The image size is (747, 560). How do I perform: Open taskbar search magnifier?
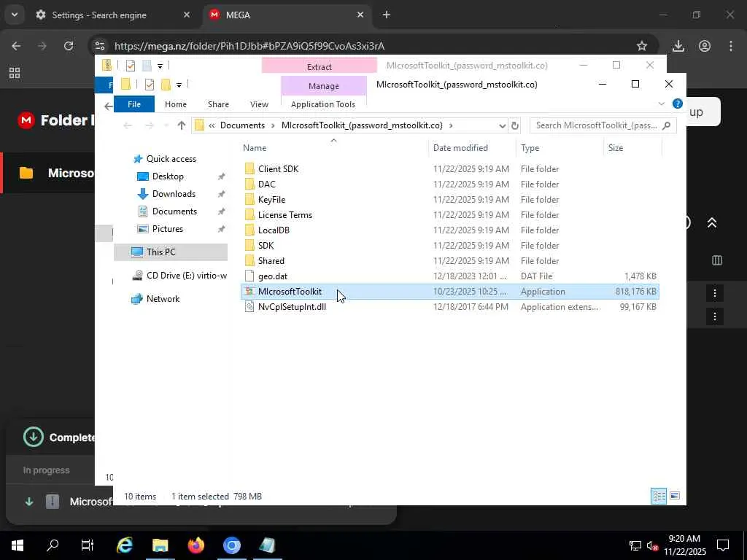(53, 545)
